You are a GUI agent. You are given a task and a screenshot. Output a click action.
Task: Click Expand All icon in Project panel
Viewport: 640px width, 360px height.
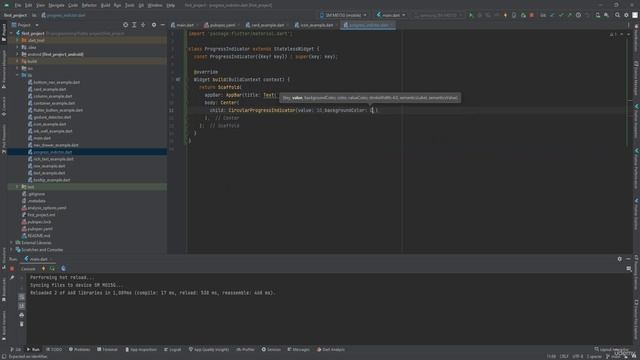click(134, 25)
